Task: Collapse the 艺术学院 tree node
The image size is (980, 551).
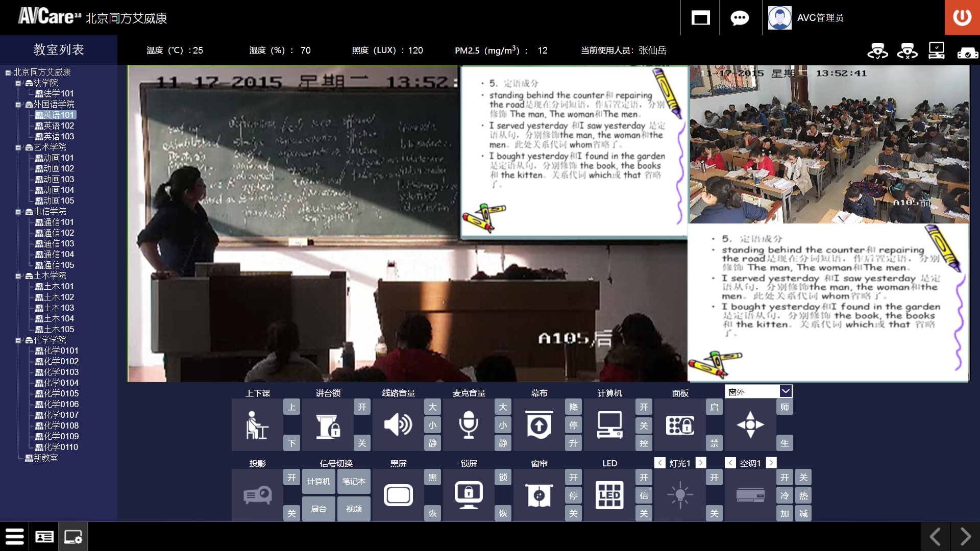Action: pos(18,147)
